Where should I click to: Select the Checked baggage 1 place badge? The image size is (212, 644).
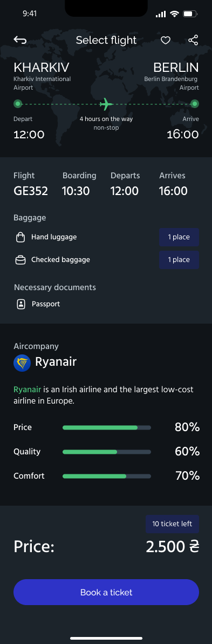[179, 259]
